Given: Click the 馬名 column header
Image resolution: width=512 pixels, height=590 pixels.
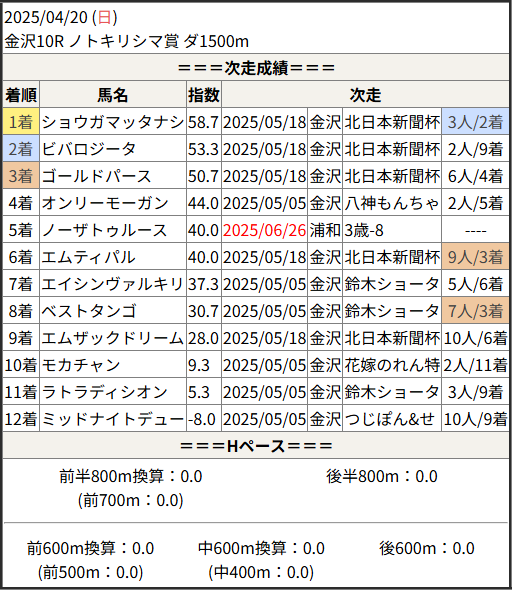Looking at the screenshot, I should [113, 95].
